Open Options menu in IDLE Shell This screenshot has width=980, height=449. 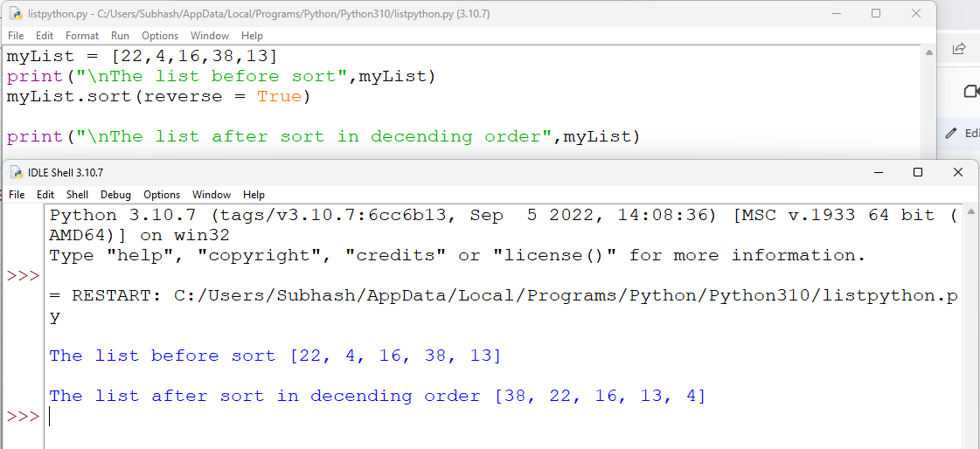(162, 194)
